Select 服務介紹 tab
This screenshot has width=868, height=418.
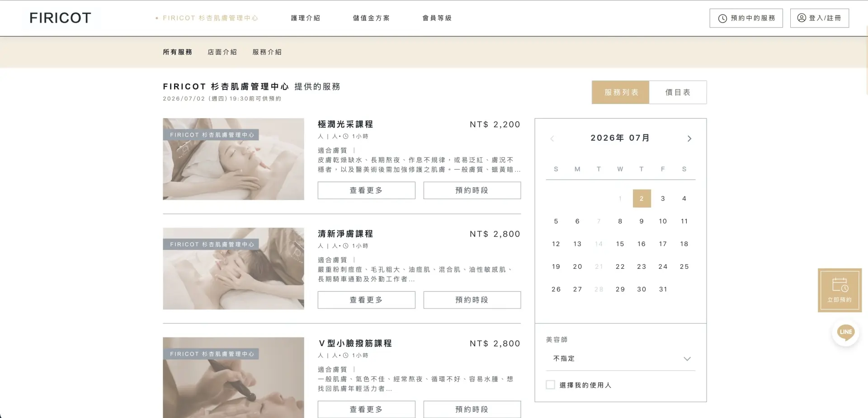click(x=267, y=52)
